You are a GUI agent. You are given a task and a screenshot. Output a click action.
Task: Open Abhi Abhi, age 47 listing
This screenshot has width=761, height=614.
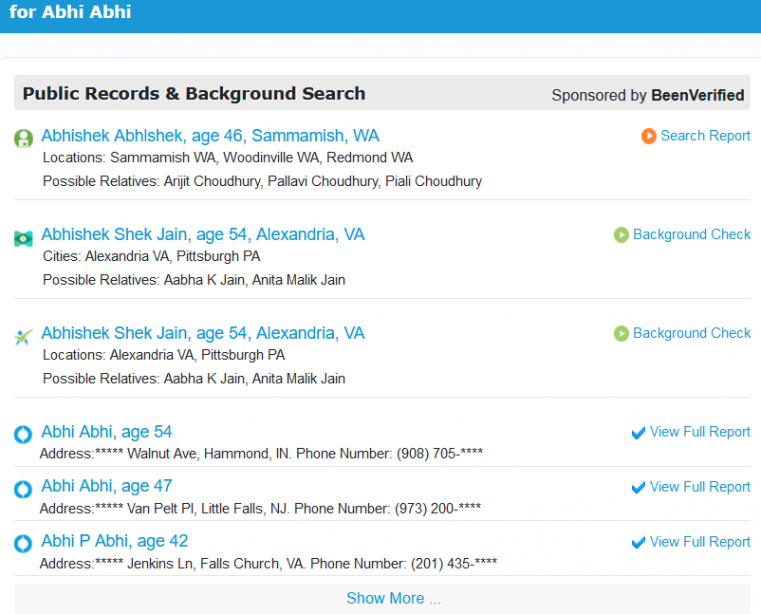coord(106,487)
